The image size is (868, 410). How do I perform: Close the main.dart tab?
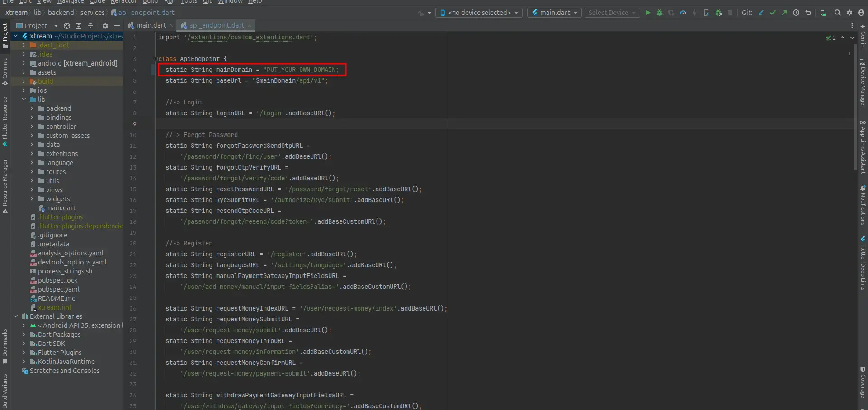tap(171, 25)
